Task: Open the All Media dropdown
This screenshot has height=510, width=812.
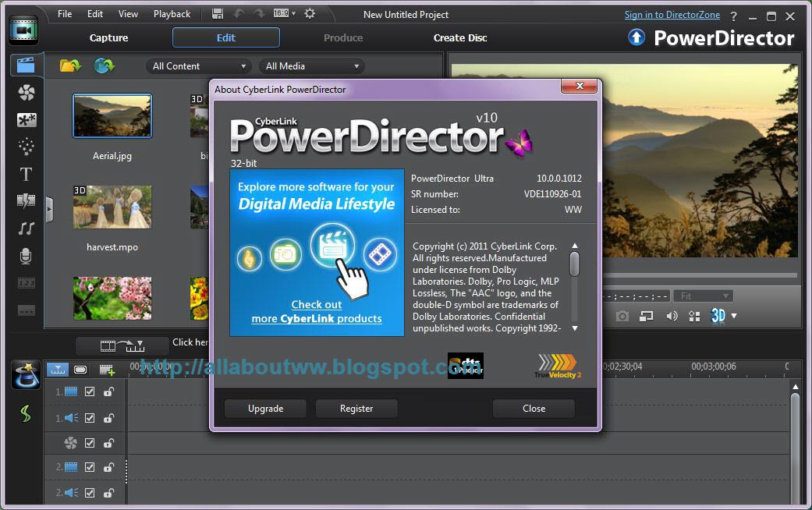Action: [311, 66]
